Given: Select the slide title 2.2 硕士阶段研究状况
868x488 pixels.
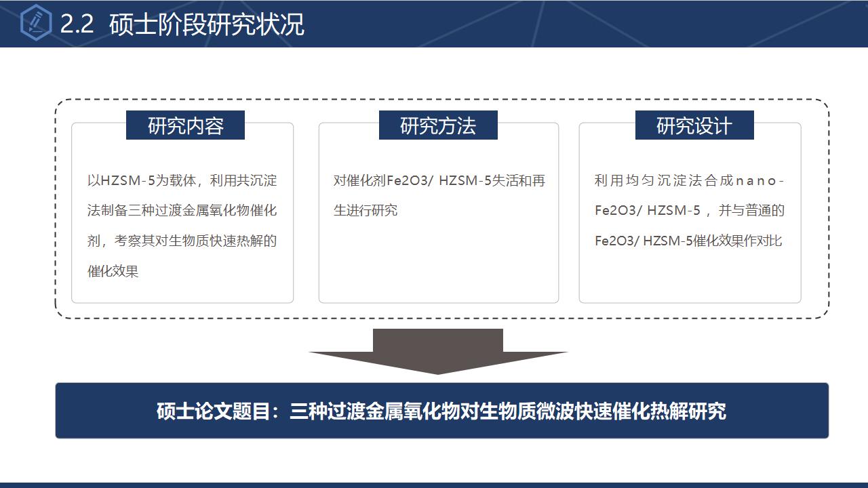Looking at the screenshot, I should coord(182,24).
